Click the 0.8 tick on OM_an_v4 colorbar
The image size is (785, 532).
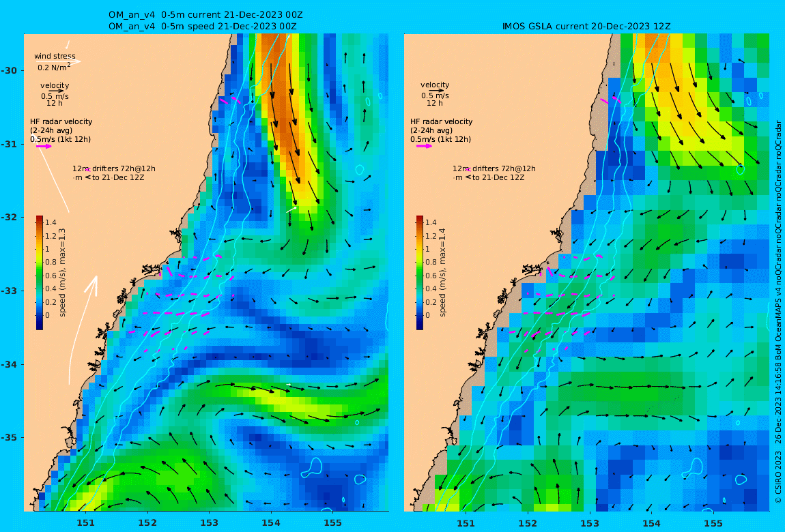(x=51, y=263)
